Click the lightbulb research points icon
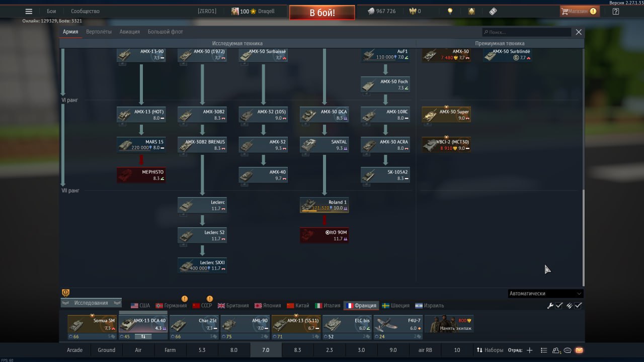644x362 pixels. coord(450,11)
